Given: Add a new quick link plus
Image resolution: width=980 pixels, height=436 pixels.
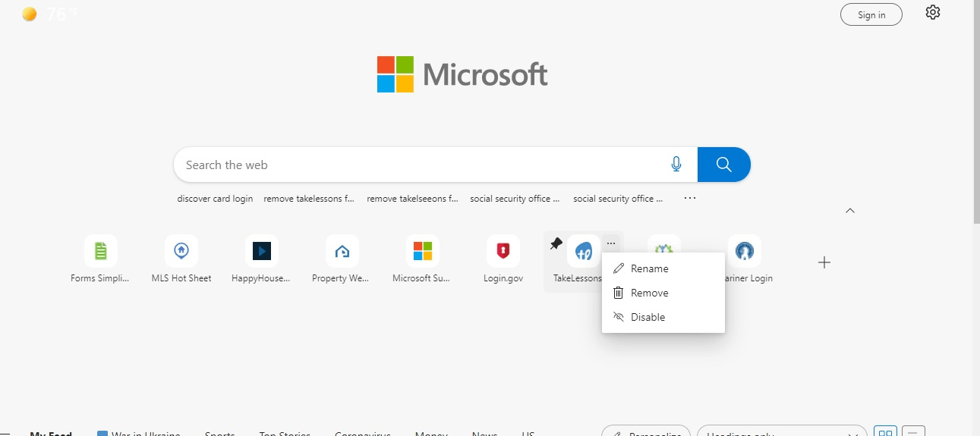Looking at the screenshot, I should [x=824, y=262].
